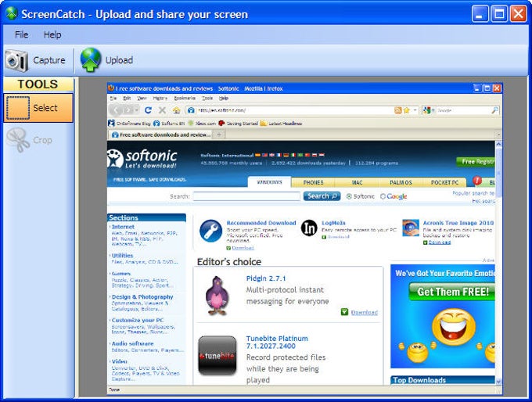The width and height of the screenshot is (532, 402).
Task: Click the Getting Started bookmark icon
Action: [x=221, y=123]
